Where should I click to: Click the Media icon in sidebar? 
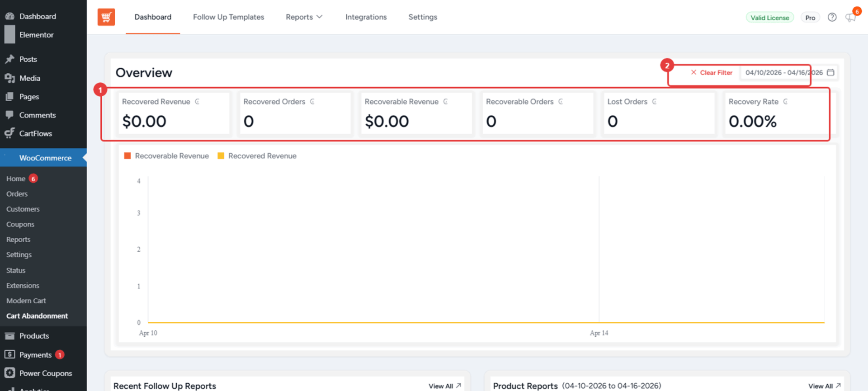click(x=9, y=78)
